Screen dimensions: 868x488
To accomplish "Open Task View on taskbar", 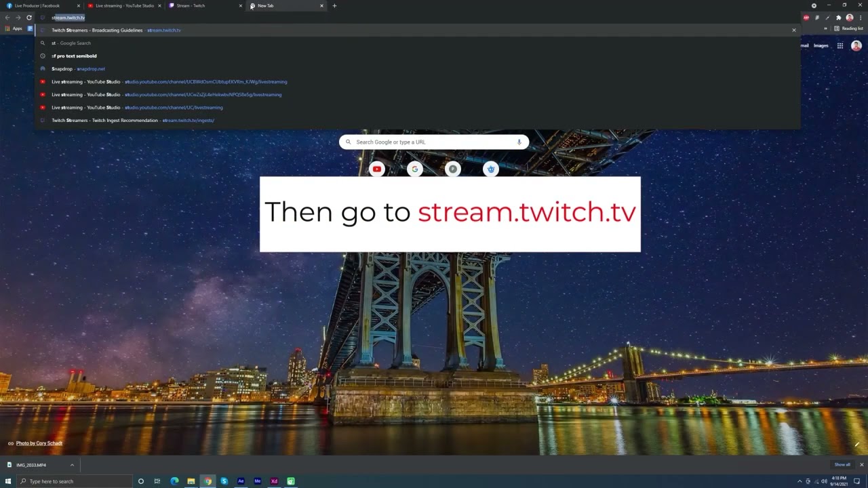I will [x=157, y=481].
